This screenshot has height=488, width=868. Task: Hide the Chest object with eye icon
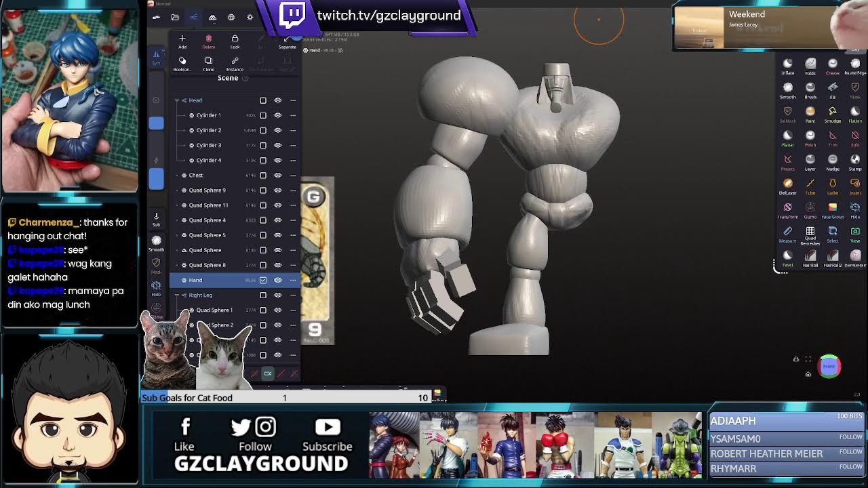[x=277, y=175]
